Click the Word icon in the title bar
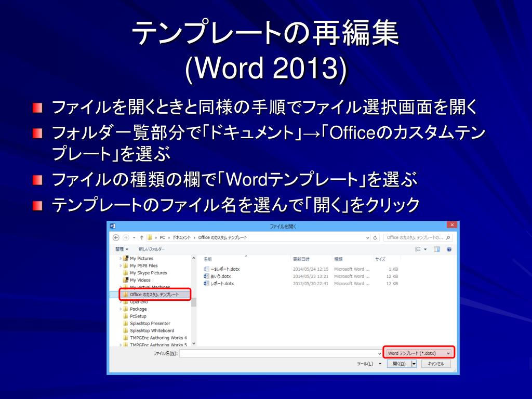Viewport: 532px width, 399px height. (113, 226)
